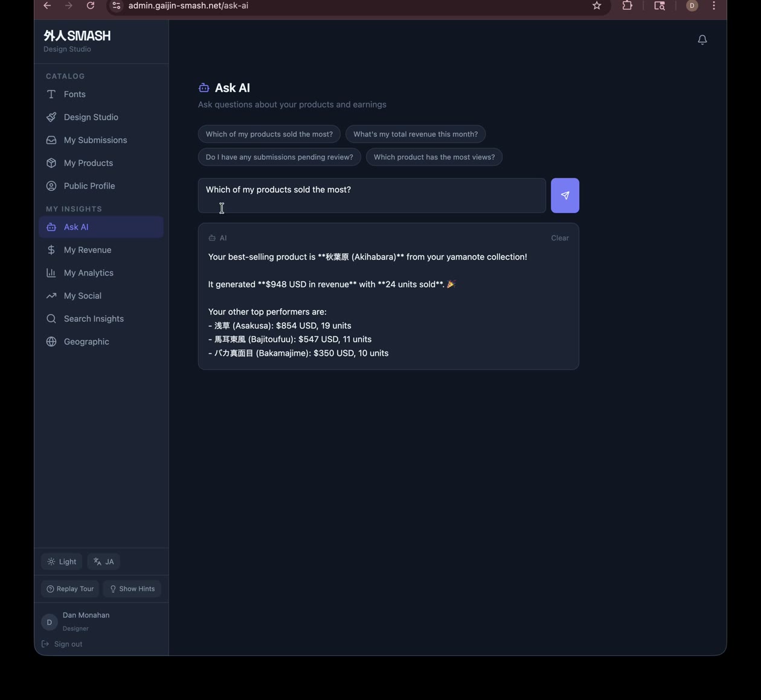761x700 pixels.
Task: View Public Profile via the person icon
Action: 51,185
